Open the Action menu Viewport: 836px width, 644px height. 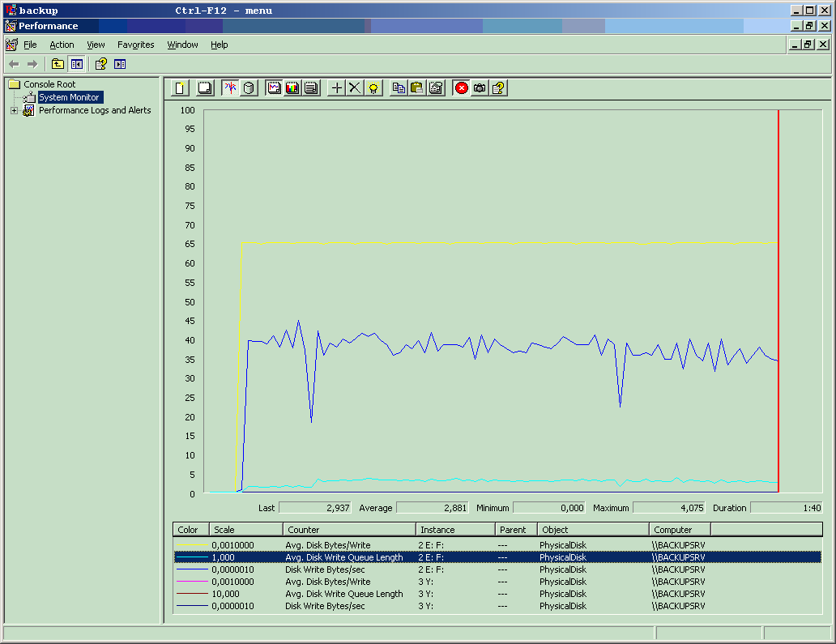pos(62,45)
